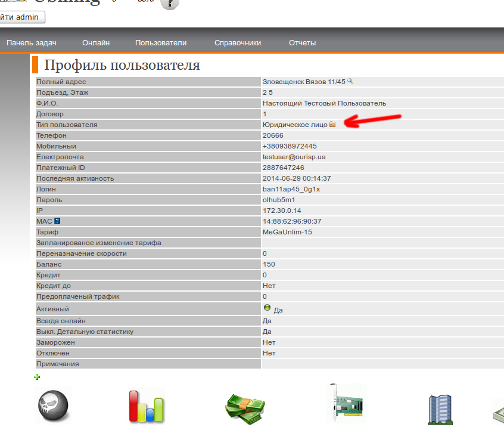This screenshot has height=427, width=504.
Task: Click the green plus icon under Примечания
Action: [38, 377]
